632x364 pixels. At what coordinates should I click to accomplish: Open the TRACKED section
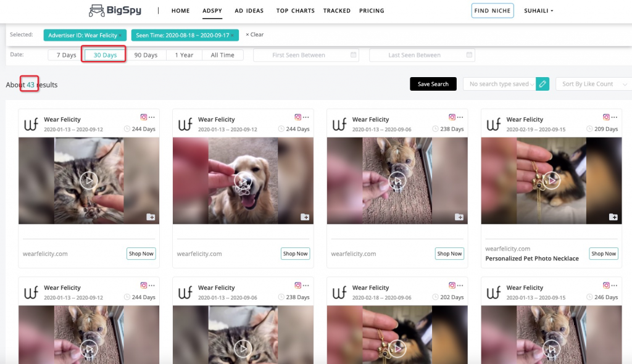337,11
